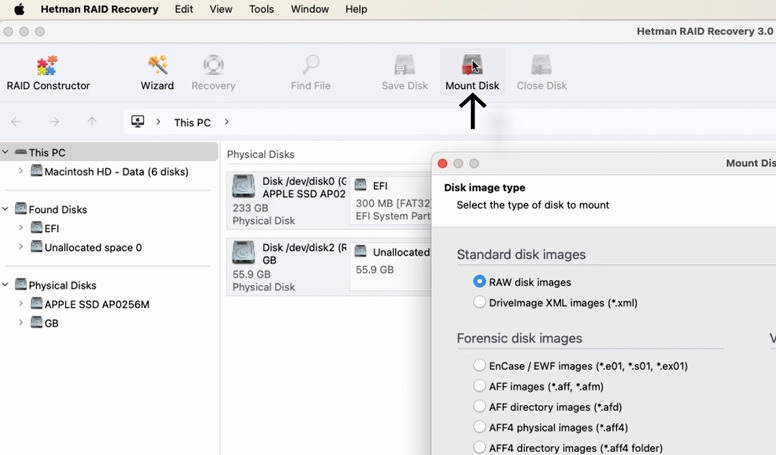
Task: Select AFF directory images (*.afd) option
Action: coord(479,406)
